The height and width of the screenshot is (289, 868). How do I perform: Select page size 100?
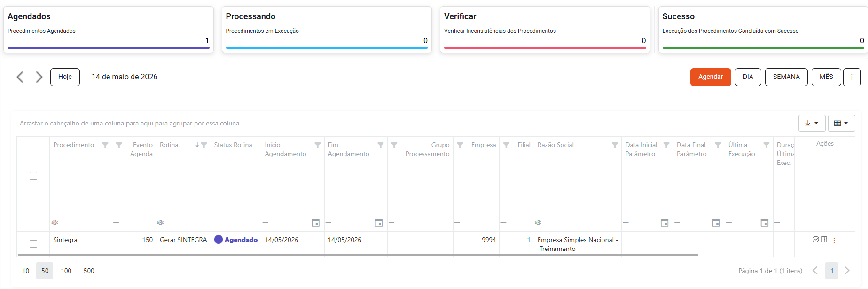66,271
